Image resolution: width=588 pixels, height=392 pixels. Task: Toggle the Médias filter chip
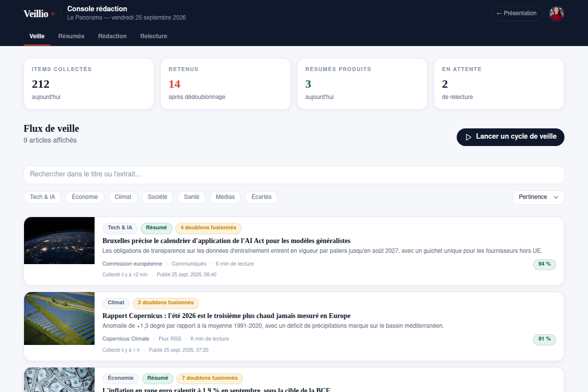click(225, 197)
